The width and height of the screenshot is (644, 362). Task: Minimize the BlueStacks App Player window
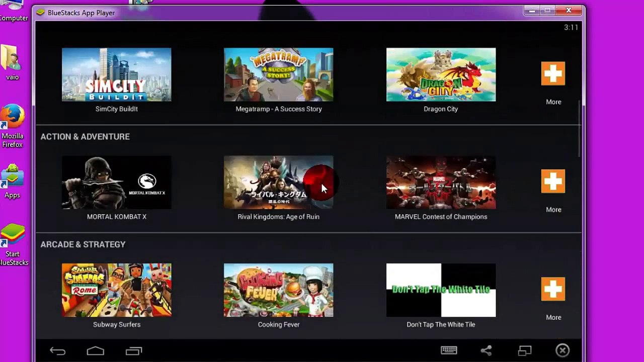pyautogui.click(x=531, y=10)
